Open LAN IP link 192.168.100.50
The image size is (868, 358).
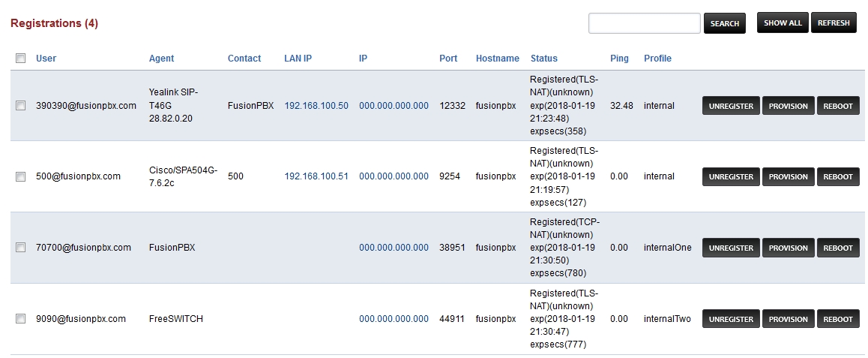[316, 106]
